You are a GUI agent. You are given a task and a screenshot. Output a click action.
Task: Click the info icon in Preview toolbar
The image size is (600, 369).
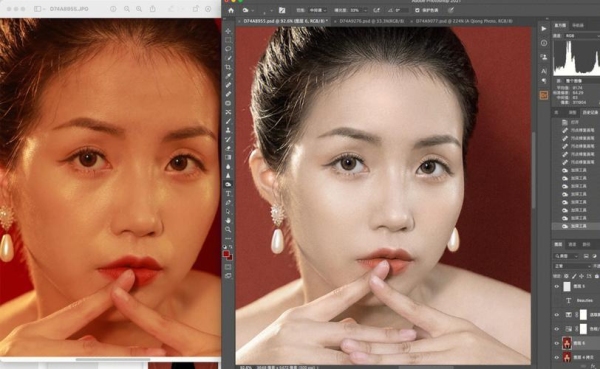coord(113,9)
